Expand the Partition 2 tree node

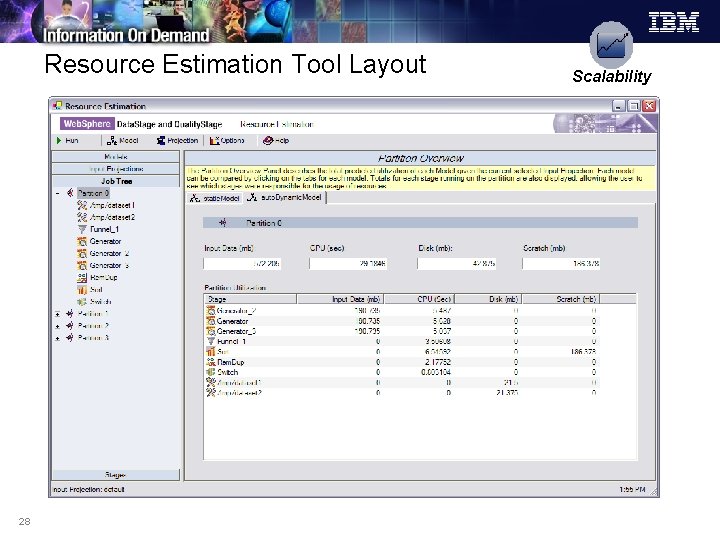[57, 326]
